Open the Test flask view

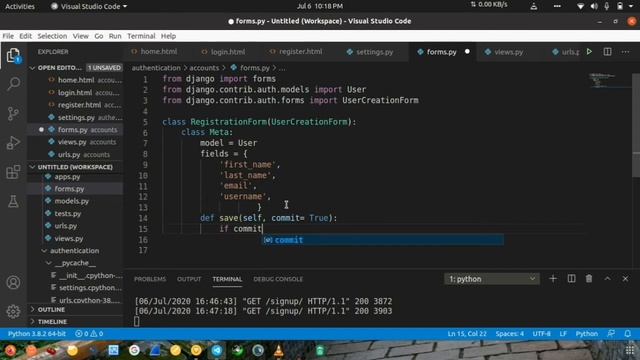[13, 201]
